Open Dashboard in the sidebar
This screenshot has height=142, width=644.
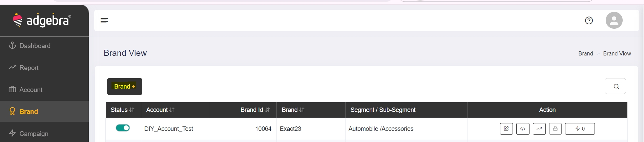pos(35,46)
